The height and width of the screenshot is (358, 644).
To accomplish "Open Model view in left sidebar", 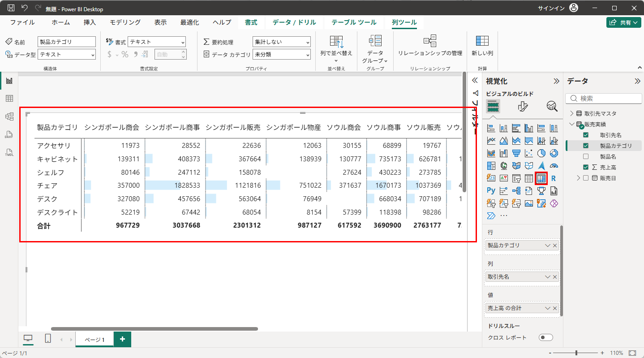I will tap(9, 116).
